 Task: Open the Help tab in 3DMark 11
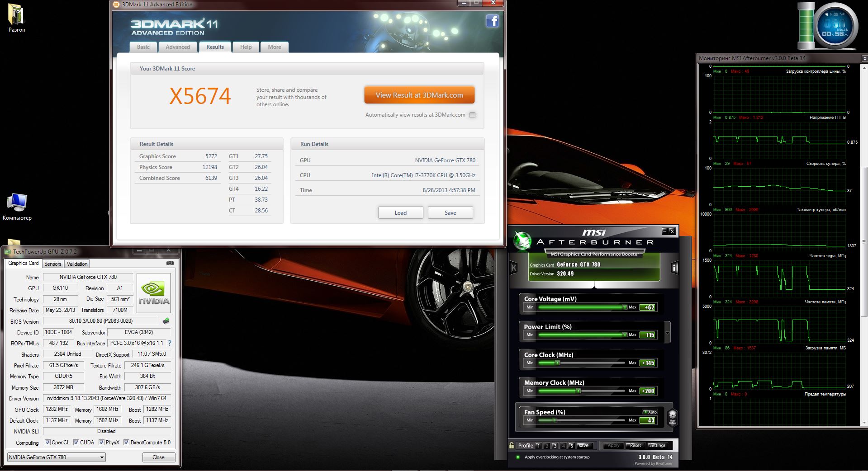(x=246, y=47)
